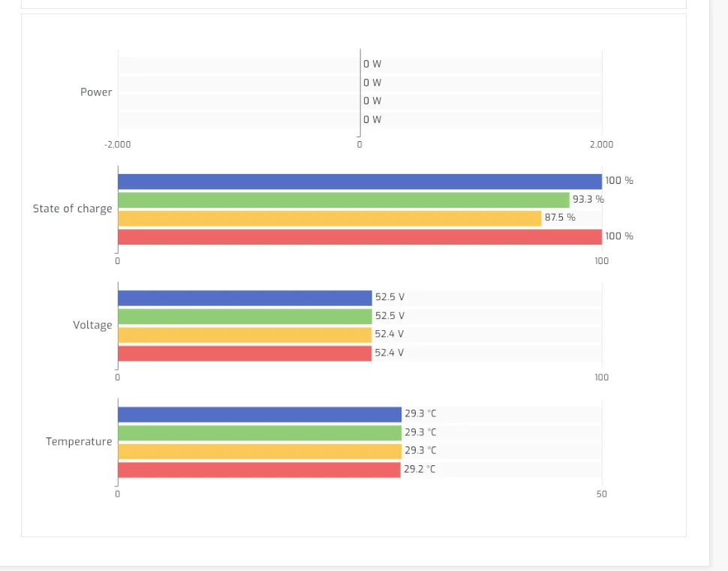Click the 93.3 % value label
This screenshot has width=728, height=571.
point(588,200)
